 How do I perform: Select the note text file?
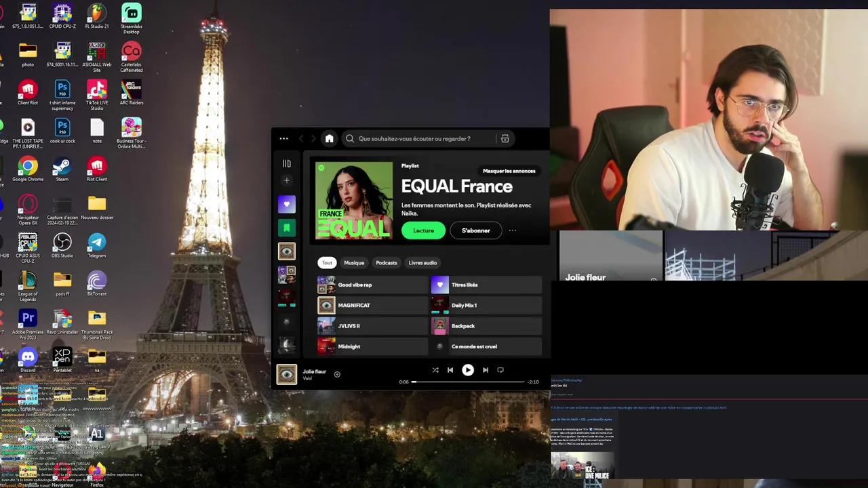click(97, 131)
